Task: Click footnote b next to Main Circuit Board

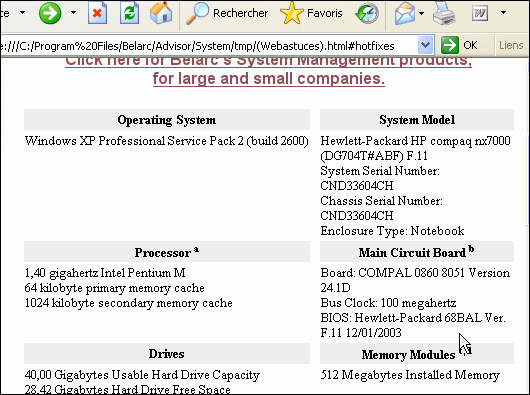Action: pos(471,249)
